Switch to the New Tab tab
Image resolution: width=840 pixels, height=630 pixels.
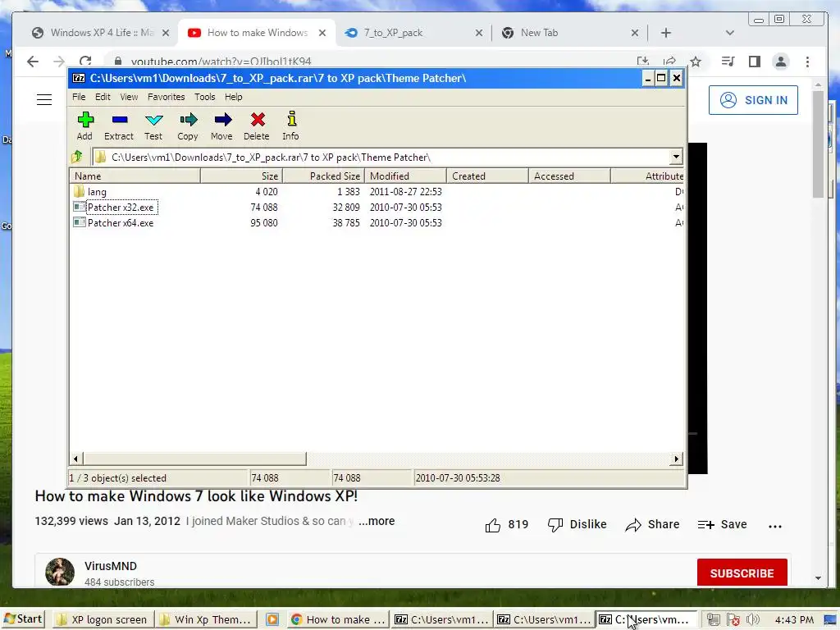[x=569, y=33]
